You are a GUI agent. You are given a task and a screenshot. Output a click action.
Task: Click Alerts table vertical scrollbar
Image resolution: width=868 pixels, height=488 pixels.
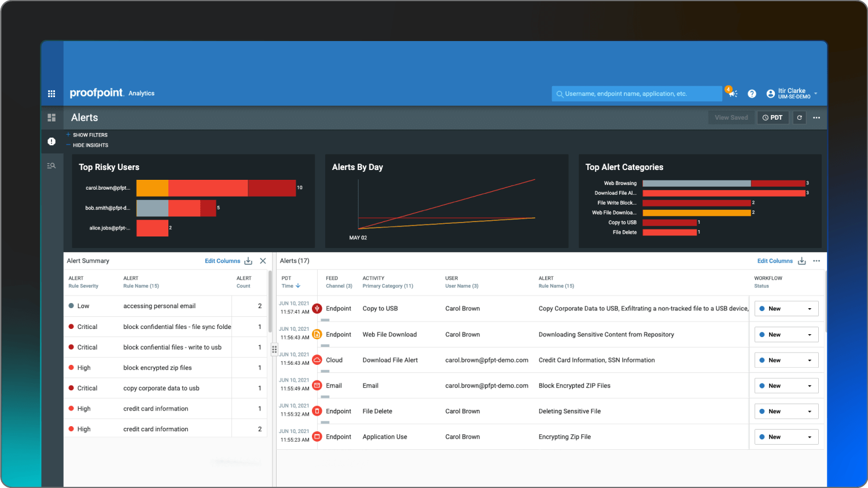click(x=826, y=301)
